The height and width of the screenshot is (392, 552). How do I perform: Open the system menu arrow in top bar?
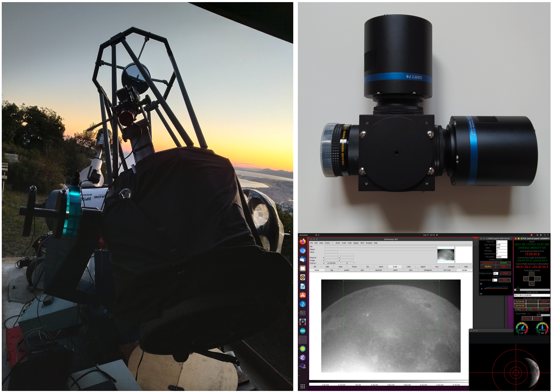[548, 235]
